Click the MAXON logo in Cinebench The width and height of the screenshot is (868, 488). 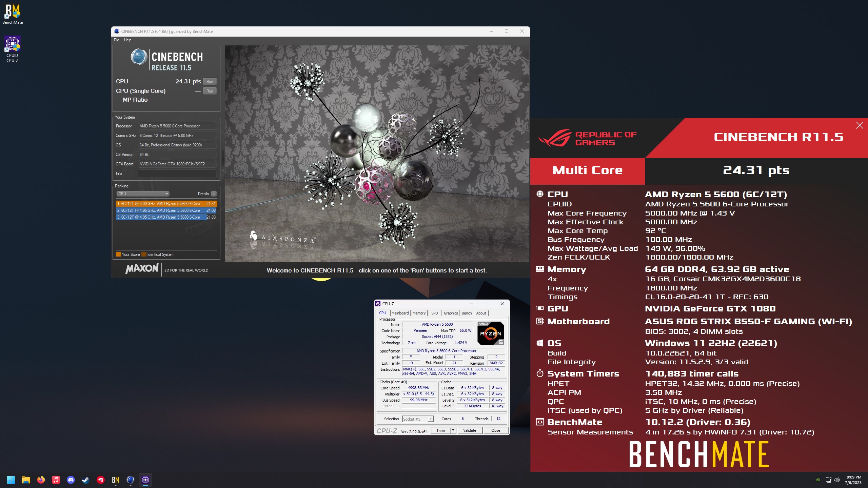click(142, 269)
